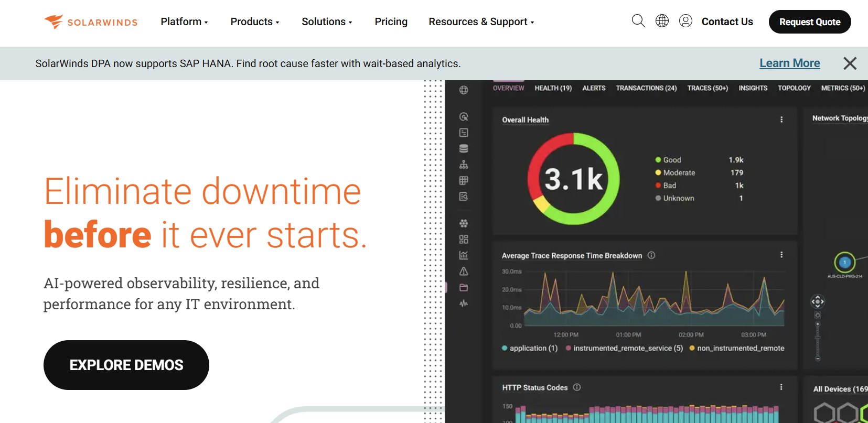Open the globe language selector in header
This screenshot has width=868, height=423.
point(662,21)
